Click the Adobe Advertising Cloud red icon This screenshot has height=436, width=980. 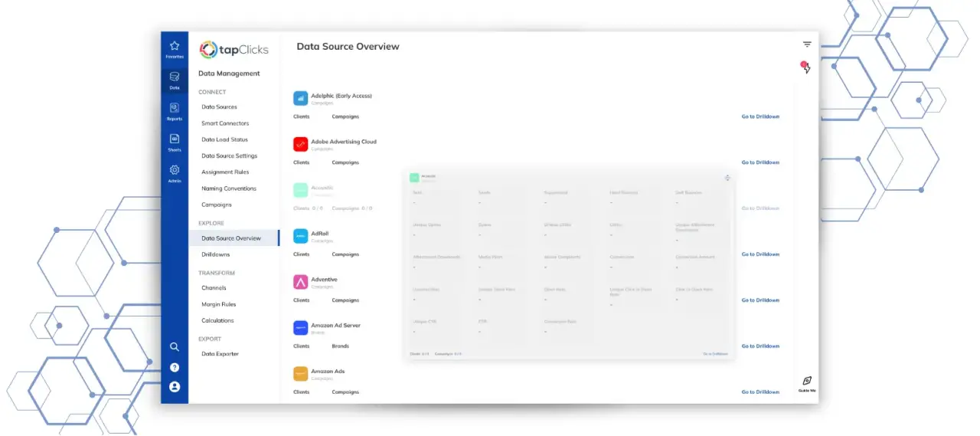pos(301,144)
